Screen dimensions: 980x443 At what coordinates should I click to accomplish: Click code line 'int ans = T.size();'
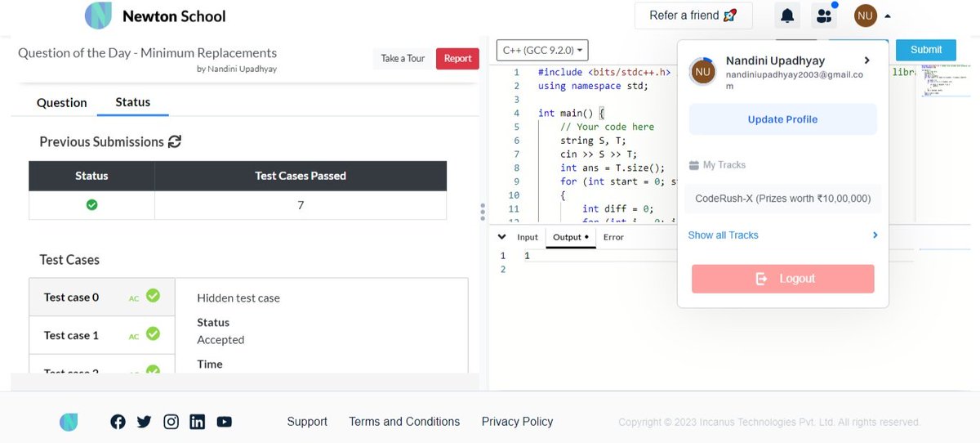(612, 168)
